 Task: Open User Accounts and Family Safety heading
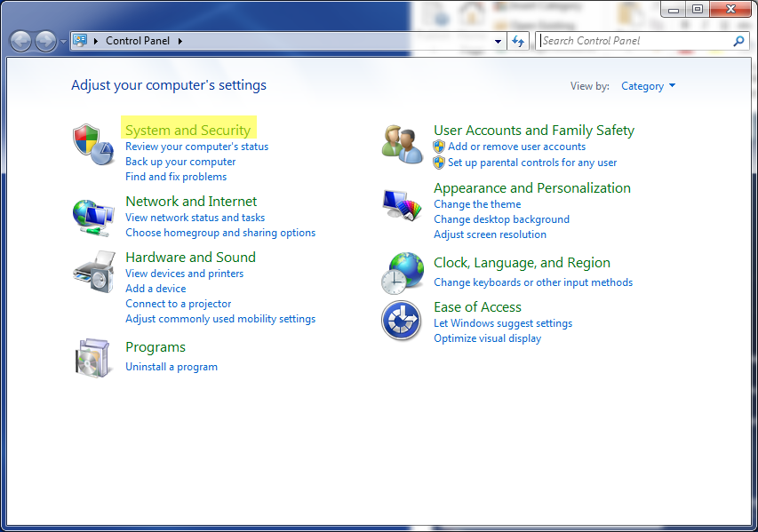click(534, 130)
